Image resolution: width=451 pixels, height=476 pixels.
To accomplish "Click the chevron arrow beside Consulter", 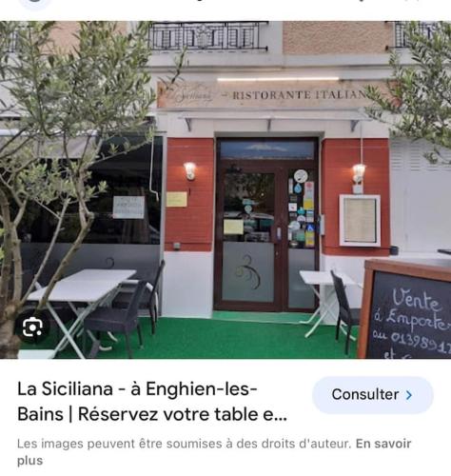I will tap(409, 395).
